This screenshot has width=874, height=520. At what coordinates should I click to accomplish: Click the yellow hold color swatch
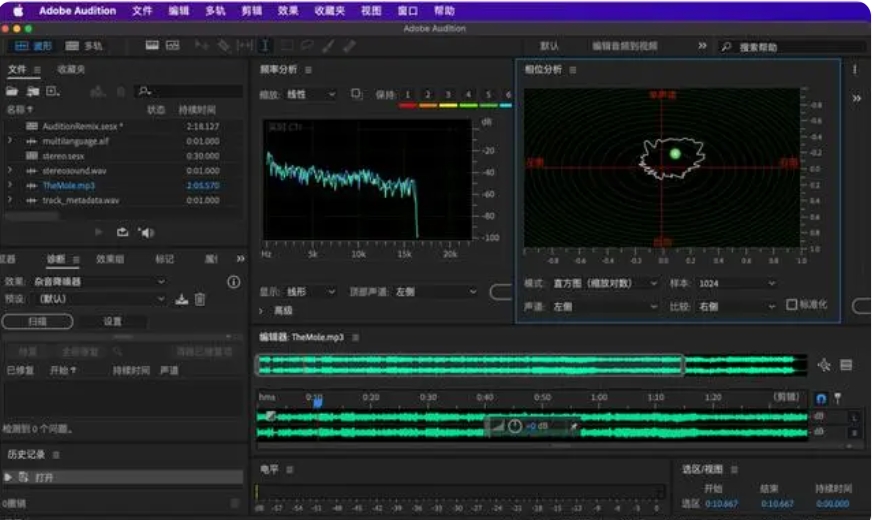[x=448, y=105]
